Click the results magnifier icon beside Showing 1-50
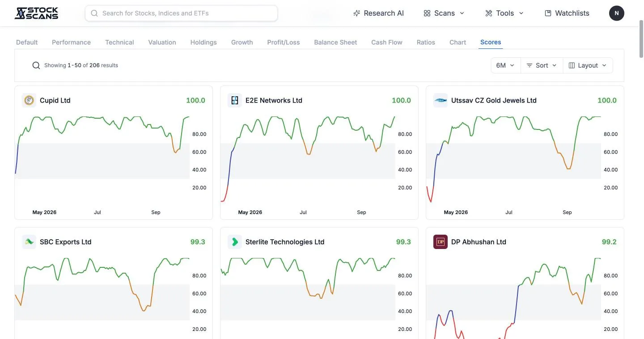The width and height of the screenshot is (644, 339). point(36,65)
